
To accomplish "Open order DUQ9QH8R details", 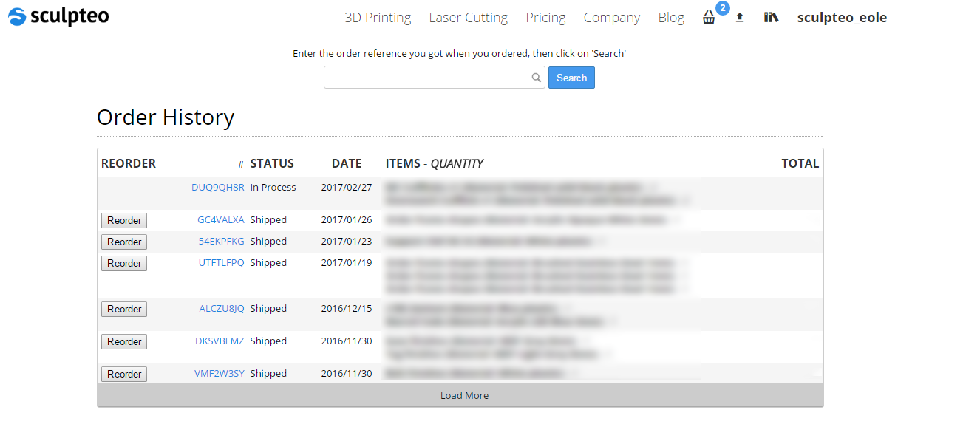I will 218,188.
